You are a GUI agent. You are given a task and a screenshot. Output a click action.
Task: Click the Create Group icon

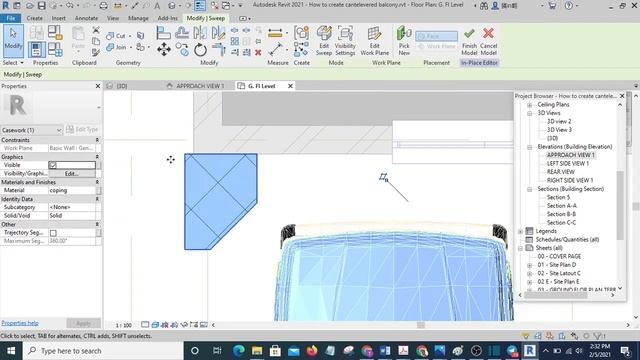click(301, 33)
